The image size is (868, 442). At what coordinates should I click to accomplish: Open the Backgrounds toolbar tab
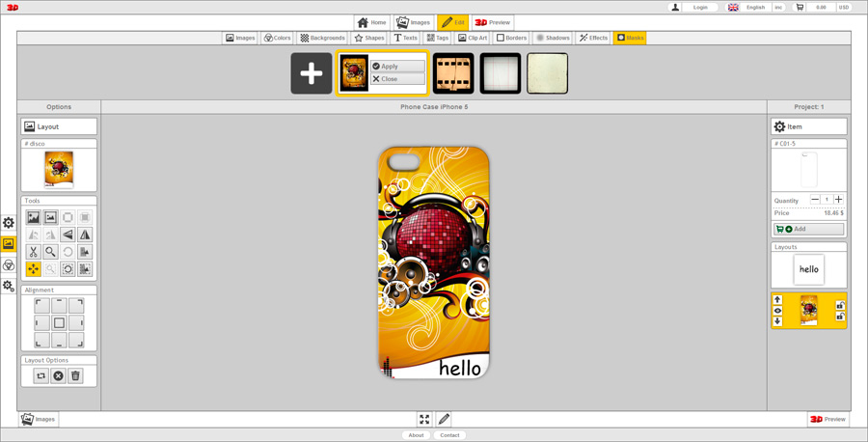coord(322,38)
